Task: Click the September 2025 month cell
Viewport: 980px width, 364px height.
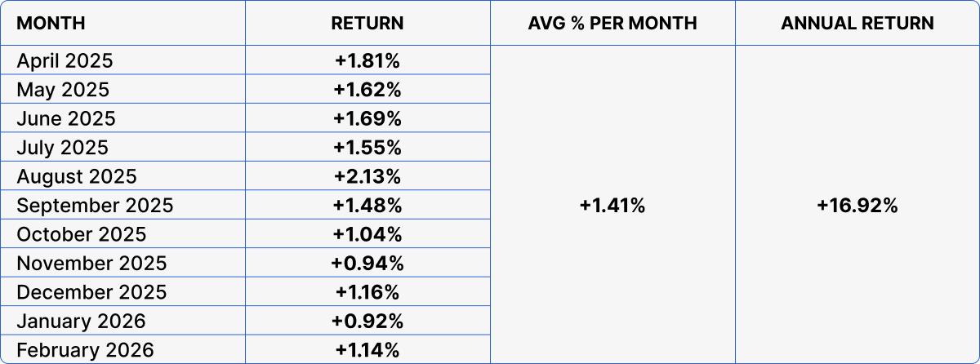Action: (95, 206)
